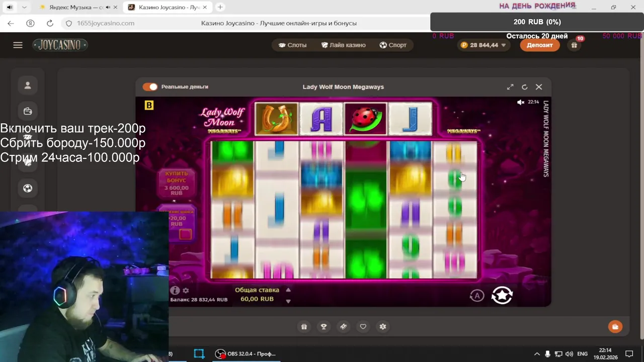Open the gift box icon in the site header
This screenshot has height=362, width=644.
pos(574,45)
